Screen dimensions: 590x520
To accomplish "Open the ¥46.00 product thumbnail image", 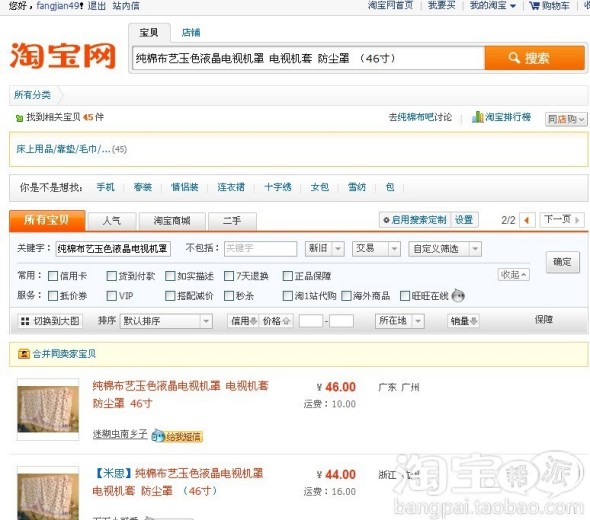I will pos(48,409).
